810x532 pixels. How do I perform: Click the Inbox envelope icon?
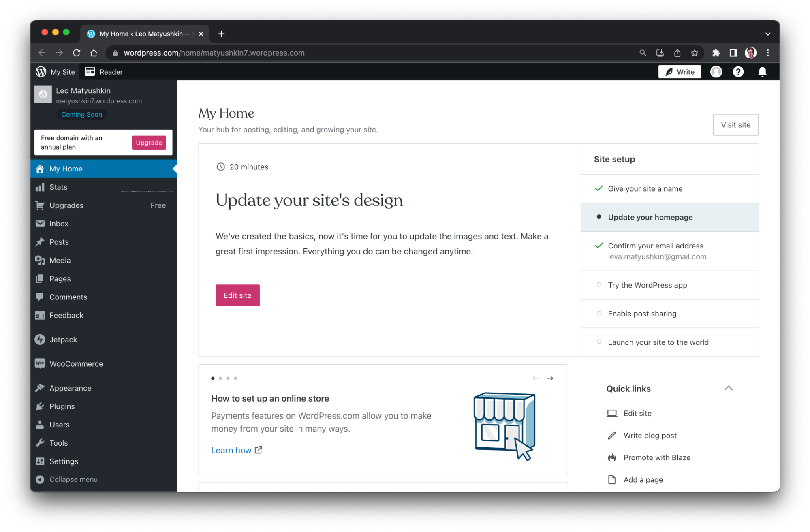point(40,224)
